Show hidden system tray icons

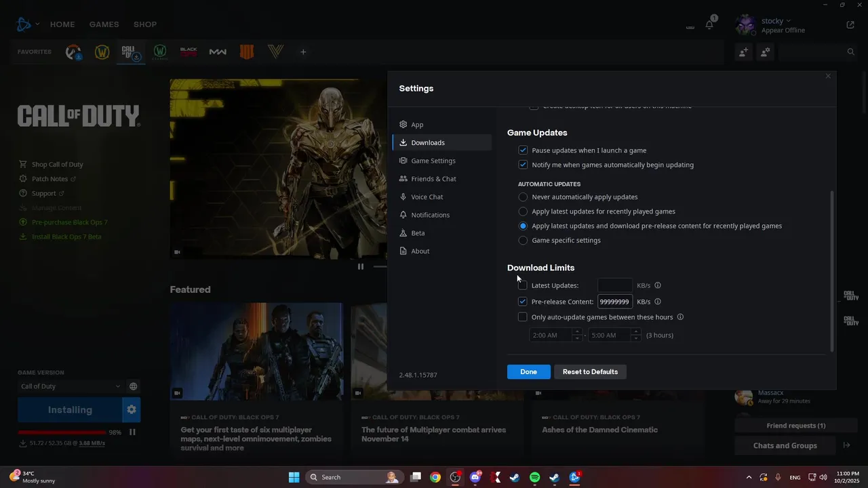coord(749,477)
